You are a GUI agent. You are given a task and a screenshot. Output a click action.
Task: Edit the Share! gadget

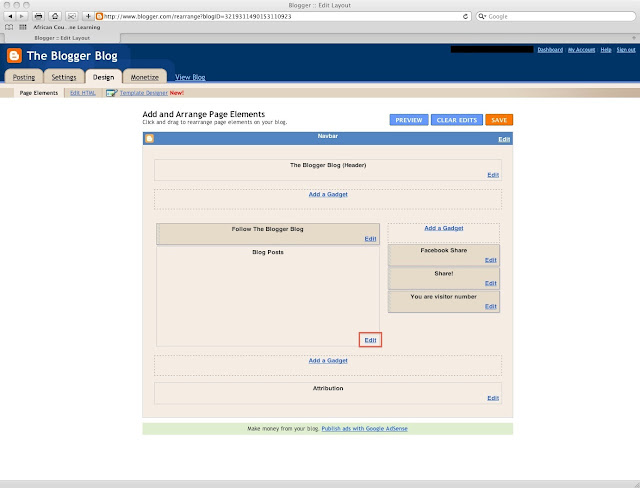[x=491, y=284]
